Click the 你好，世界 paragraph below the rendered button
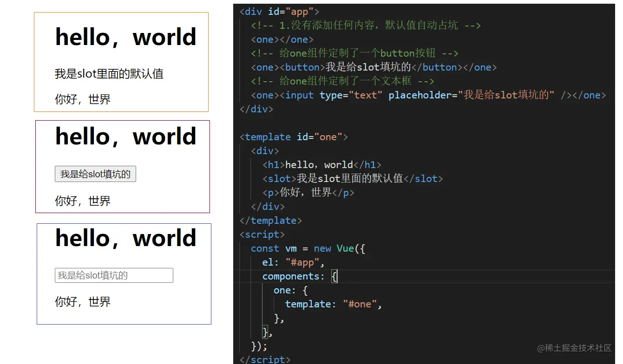The height and width of the screenshot is (364, 623). [x=83, y=201]
